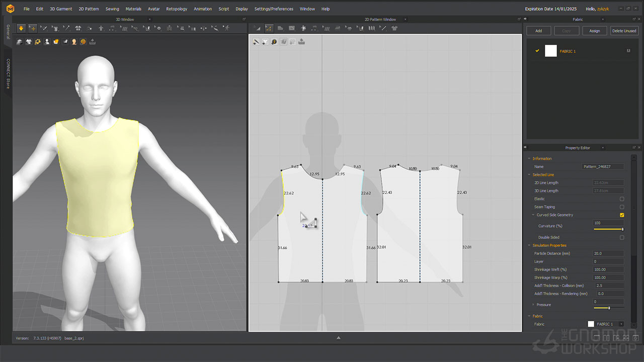Viewport: 644px width, 362px height.
Task: Enable the Seam Taping checkbox
Action: coord(622,207)
